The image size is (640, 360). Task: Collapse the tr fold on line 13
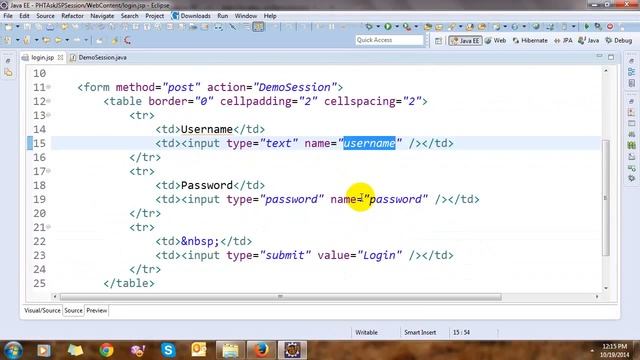pos(49,115)
